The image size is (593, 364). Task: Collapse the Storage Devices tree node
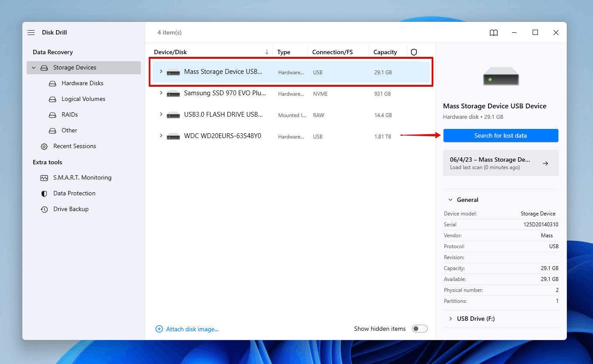[34, 68]
